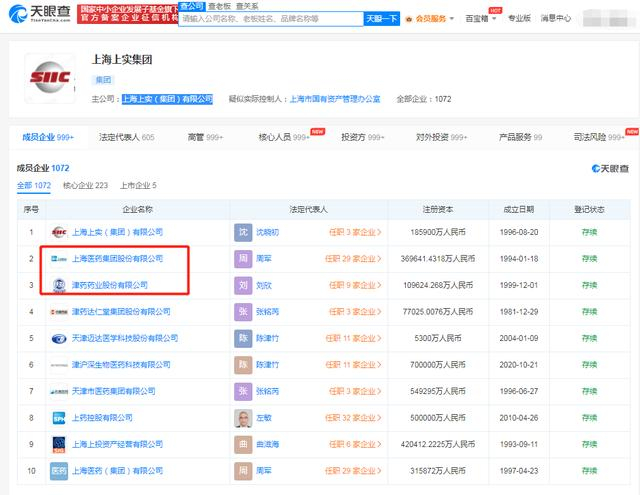Click the red banner next to logo

point(127,14)
